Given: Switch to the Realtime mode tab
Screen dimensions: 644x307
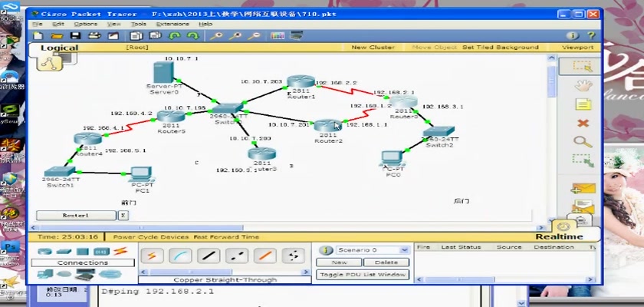Looking at the screenshot, I should [559, 236].
